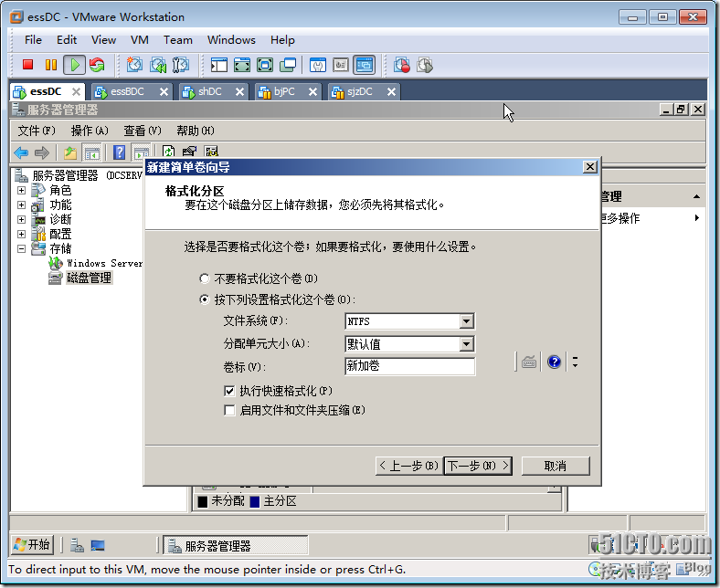Open the snapshot manager icon
Image resolution: width=720 pixels, height=588 pixels.
pyautogui.click(x=181, y=65)
